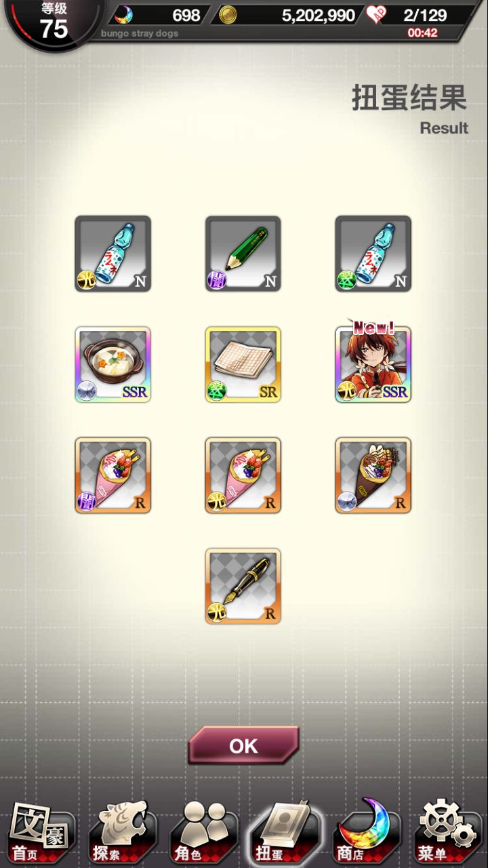Open the 菜单 menu gear
This screenshot has width=488, height=868.
click(x=447, y=831)
